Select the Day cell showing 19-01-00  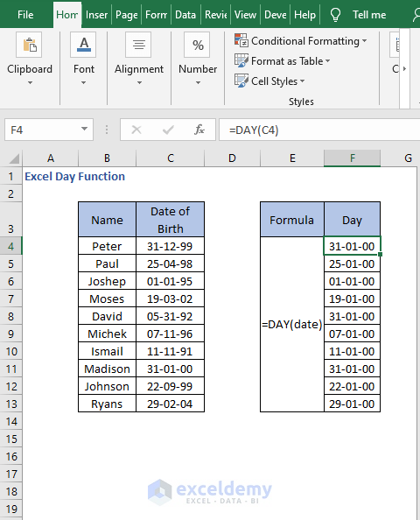(353, 299)
